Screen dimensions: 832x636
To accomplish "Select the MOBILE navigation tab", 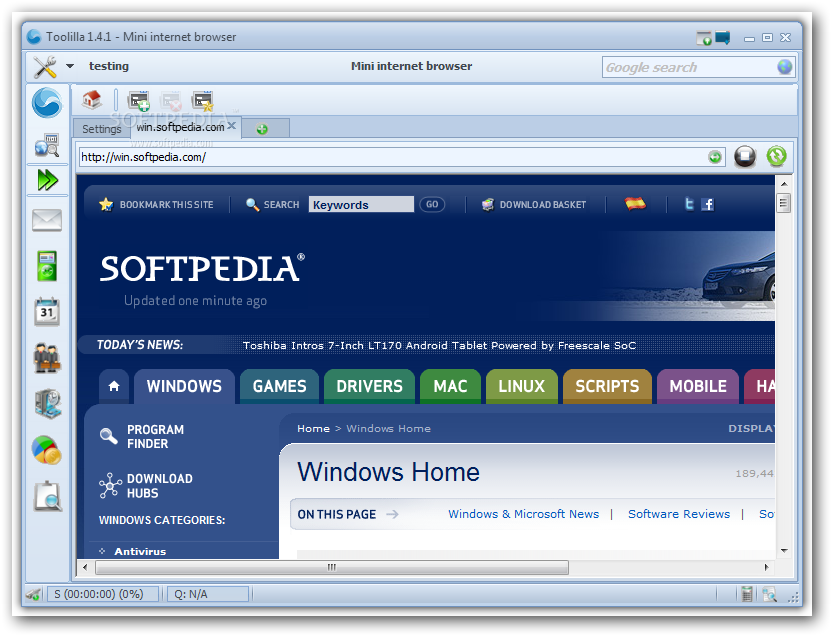I will [698, 386].
